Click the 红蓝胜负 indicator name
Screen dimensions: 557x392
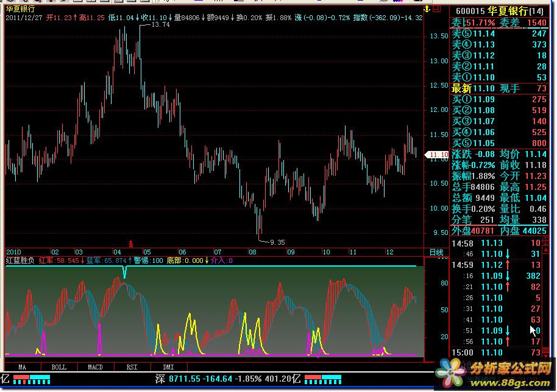click(x=20, y=261)
